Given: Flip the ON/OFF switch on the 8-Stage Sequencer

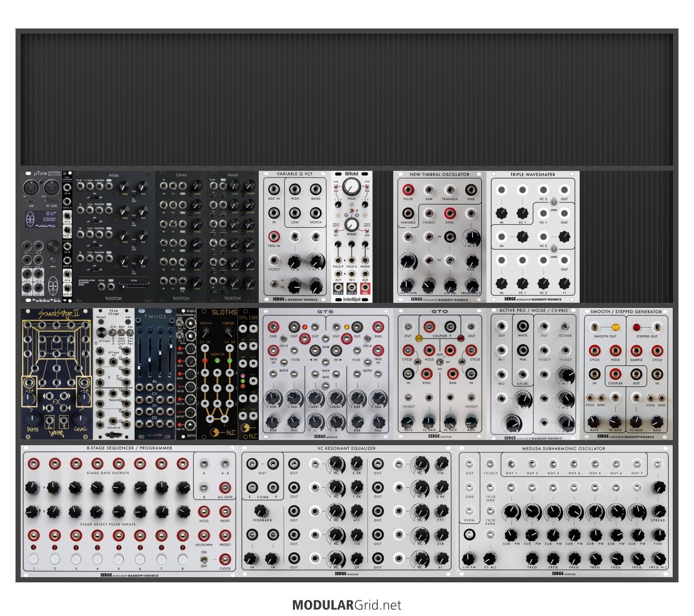Looking at the screenshot, I should pyautogui.click(x=204, y=559).
